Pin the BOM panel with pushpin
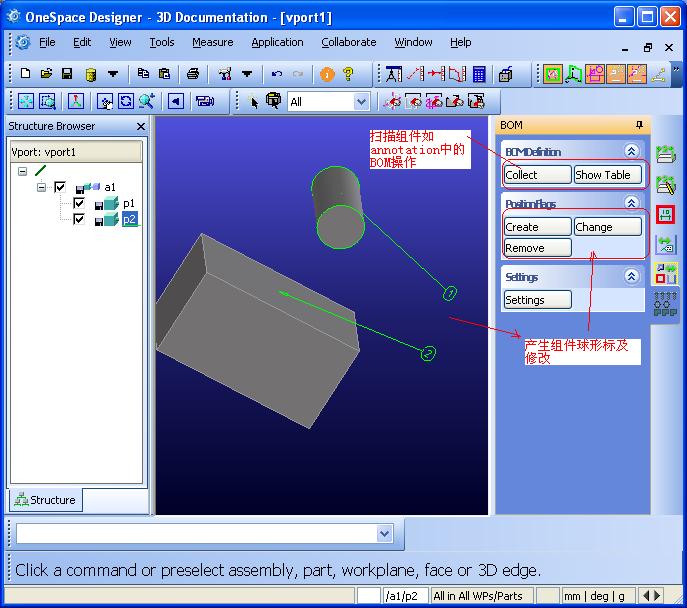The height and width of the screenshot is (608, 687). coord(639,125)
